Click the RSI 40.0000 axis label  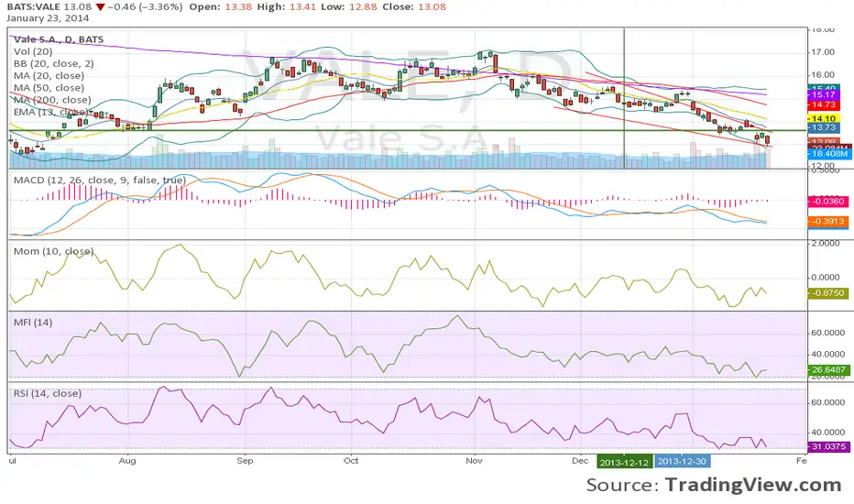(827, 433)
